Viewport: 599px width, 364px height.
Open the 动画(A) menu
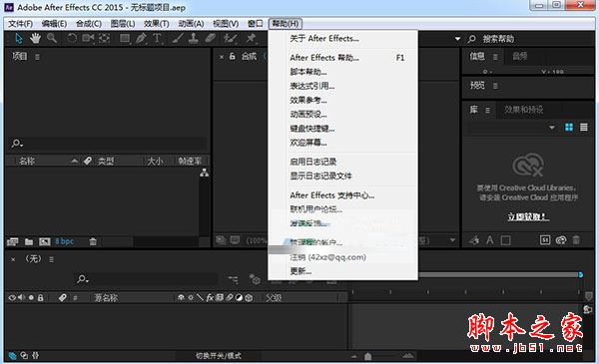pos(191,24)
